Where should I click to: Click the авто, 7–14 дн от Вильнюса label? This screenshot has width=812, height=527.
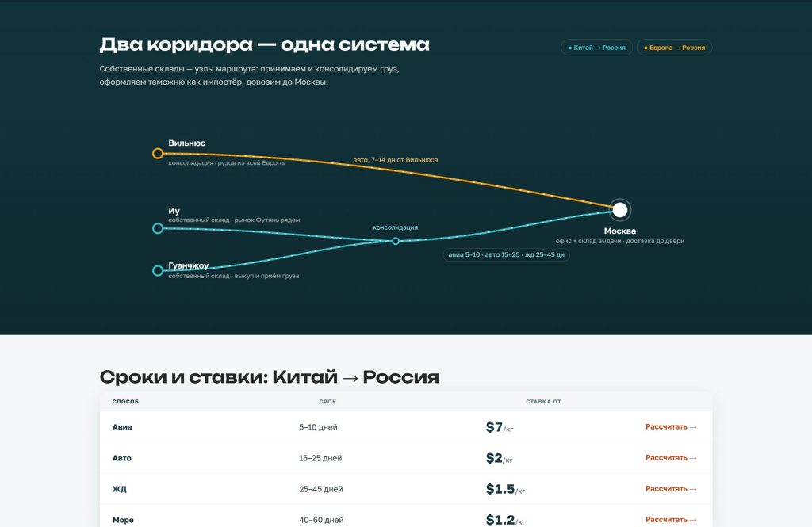click(x=395, y=160)
